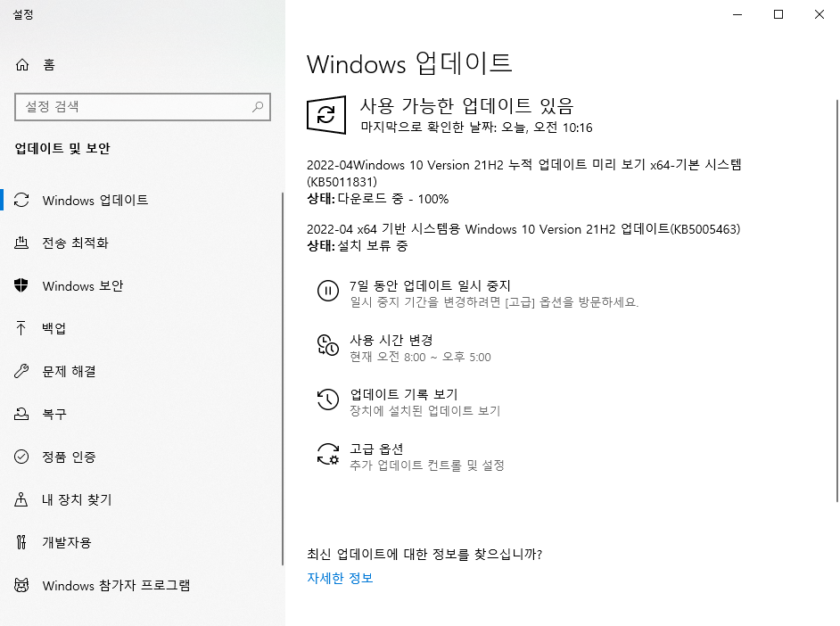Image resolution: width=840 pixels, height=626 pixels.
Task: Minimize the 설정 window
Action: [737, 14]
